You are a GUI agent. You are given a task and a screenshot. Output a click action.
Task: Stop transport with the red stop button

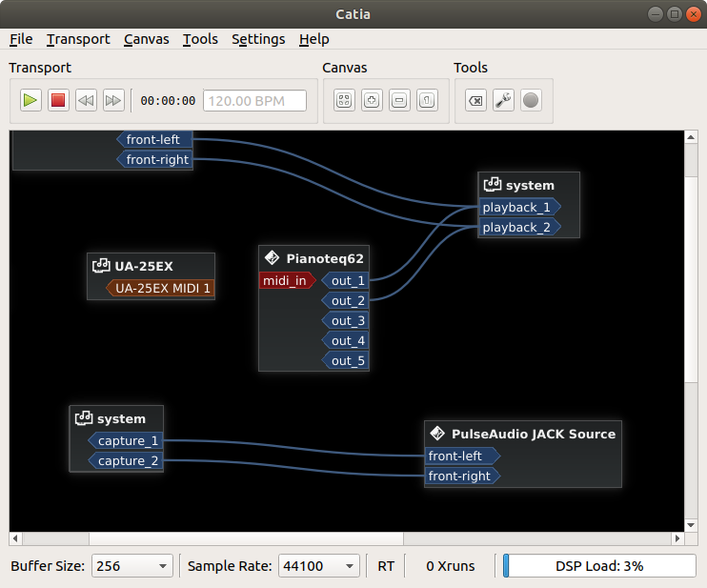point(58,100)
